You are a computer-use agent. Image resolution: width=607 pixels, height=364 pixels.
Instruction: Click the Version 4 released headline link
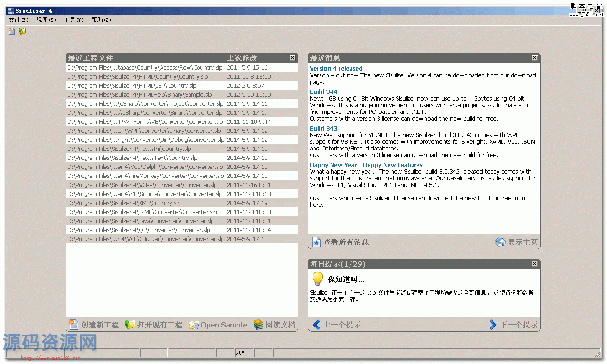click(x=336, y=68)
